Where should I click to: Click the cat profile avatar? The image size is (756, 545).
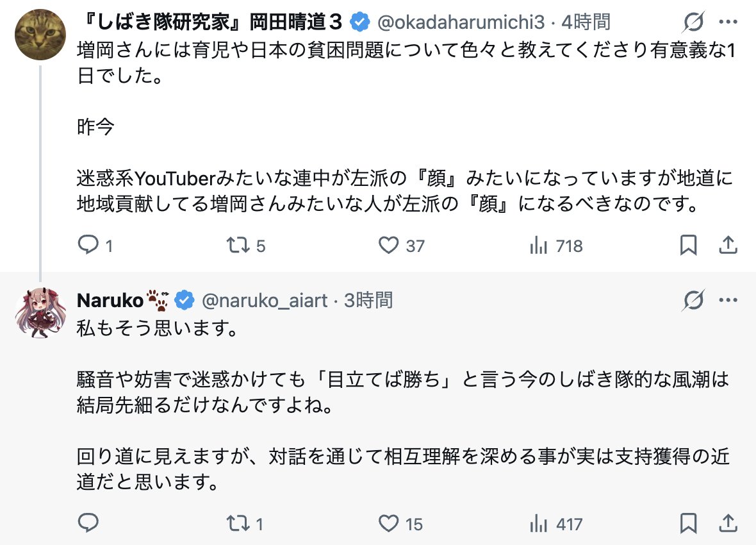(x=40, y=35)
